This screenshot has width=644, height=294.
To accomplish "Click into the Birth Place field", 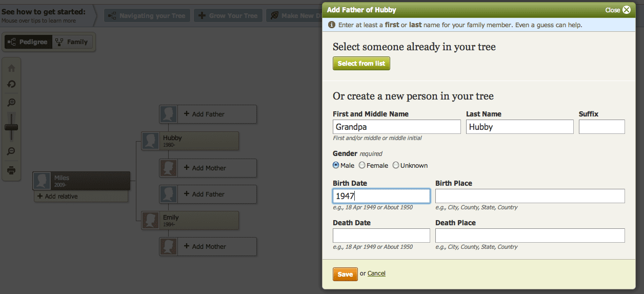I will [x=530, y=196].
